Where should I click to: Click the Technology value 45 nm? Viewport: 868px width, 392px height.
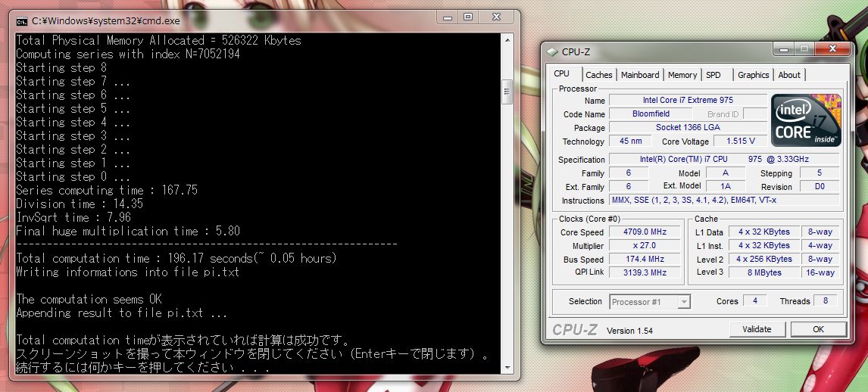coord(630,142)
